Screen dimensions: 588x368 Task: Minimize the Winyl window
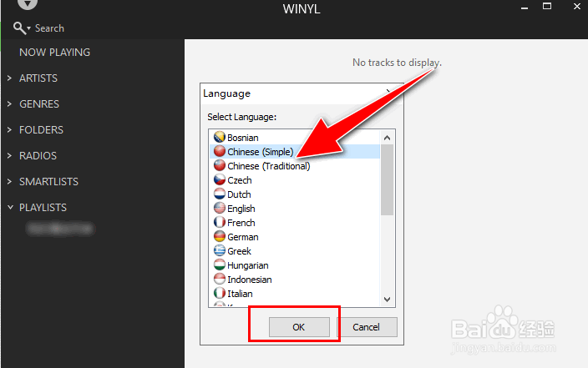point(525,8)
